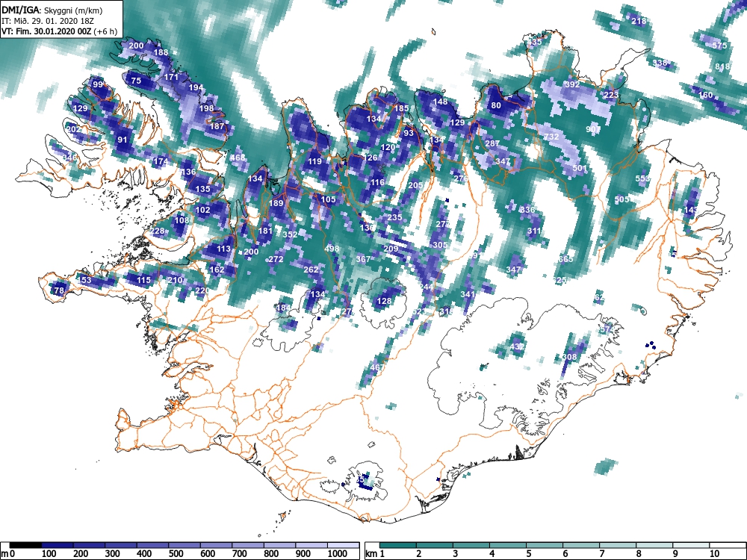The image size is (747, 560).
Task: Click visibility value 185 on the map
Action: click(x=402, y=108)
